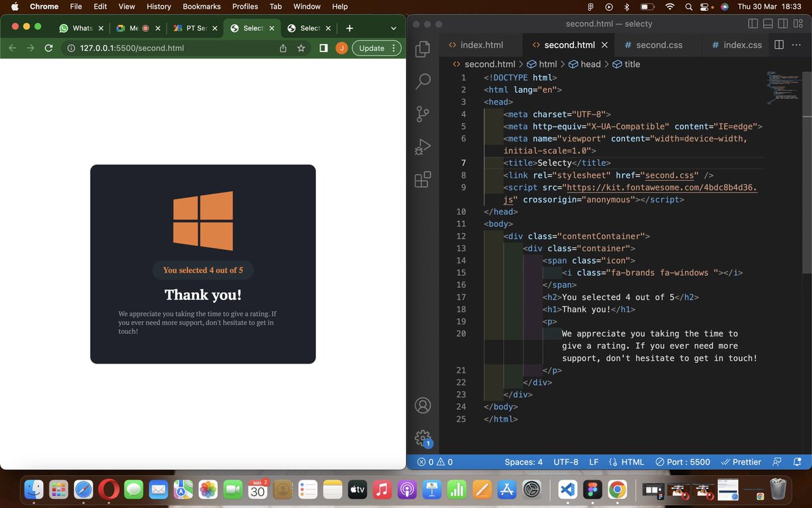Open the Explorer panel in VS Code
812x508 pixels.
(423, 49)
